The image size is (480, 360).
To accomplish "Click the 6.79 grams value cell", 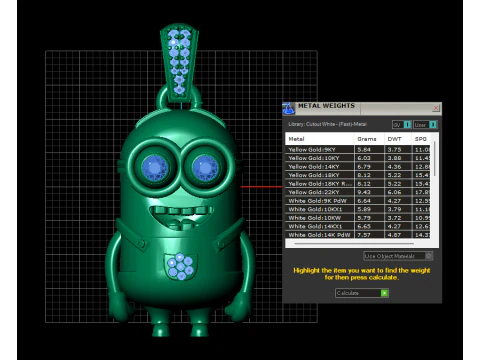I will point(369,167).
